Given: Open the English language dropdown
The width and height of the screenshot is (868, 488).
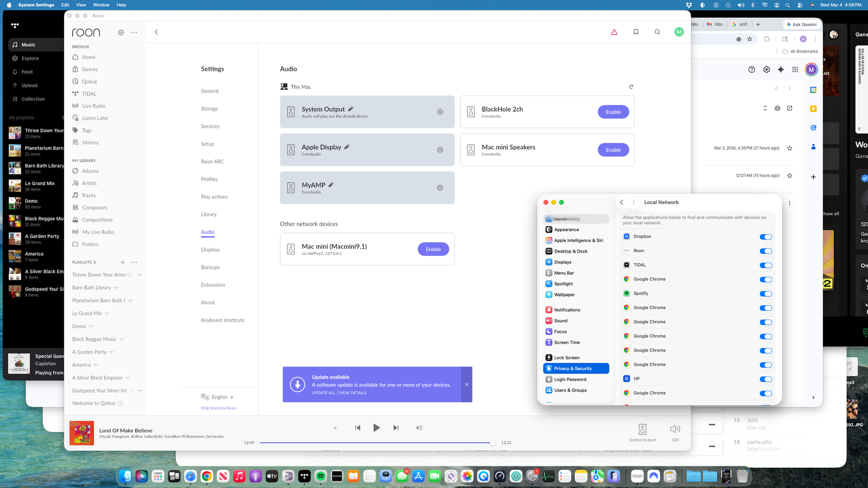Looking at the screenshot, I should pos(222,397).
